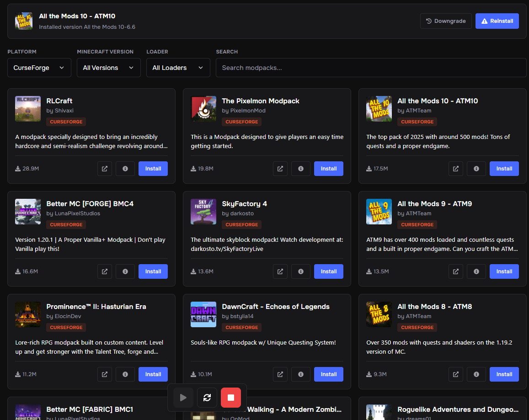This screenshot has height=420, width=529.
Task: Open All the Mods 8 external link icon
Action: point(456,374)
